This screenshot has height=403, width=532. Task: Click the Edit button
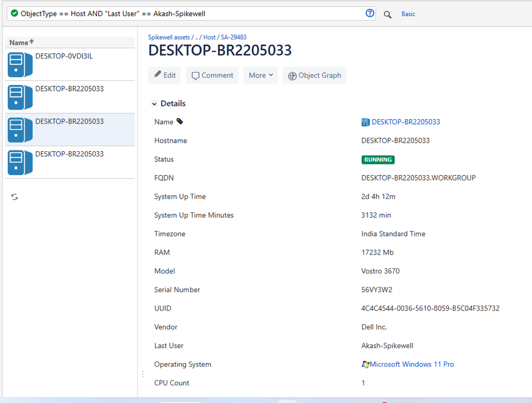click(x=165, y=75)
